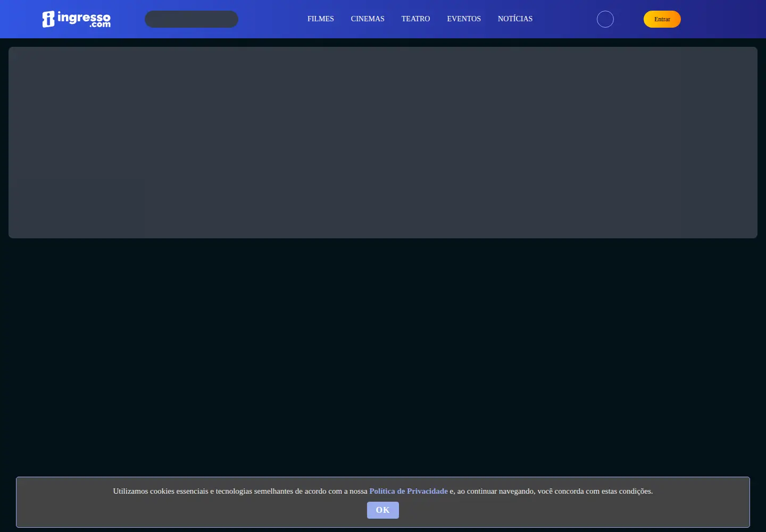
Task: Focus the search field in the header
Action: coord(191,19)
